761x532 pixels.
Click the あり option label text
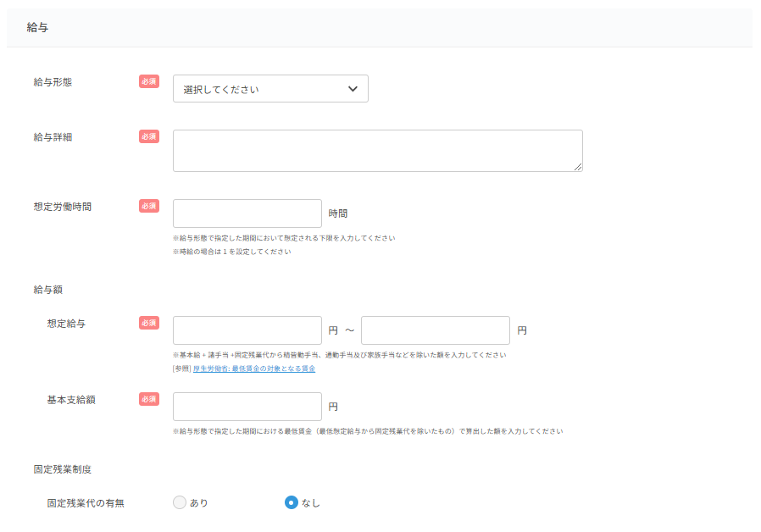tap(199, 503)
